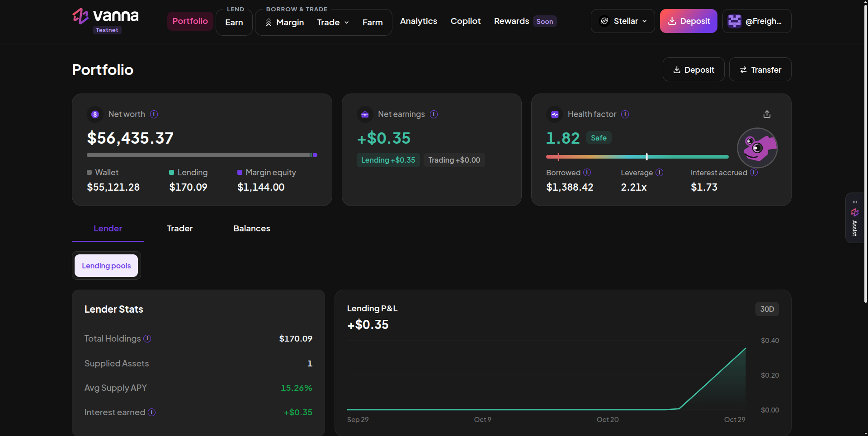Navigate to Analytics
The height and width of the screenshot is (436, 868).
click(x=419, y=21)
